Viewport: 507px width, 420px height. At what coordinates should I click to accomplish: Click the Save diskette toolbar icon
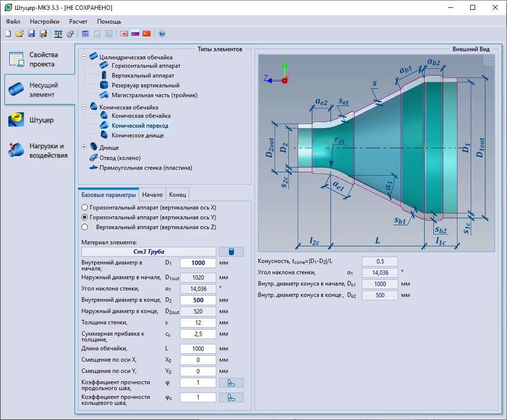31,34
